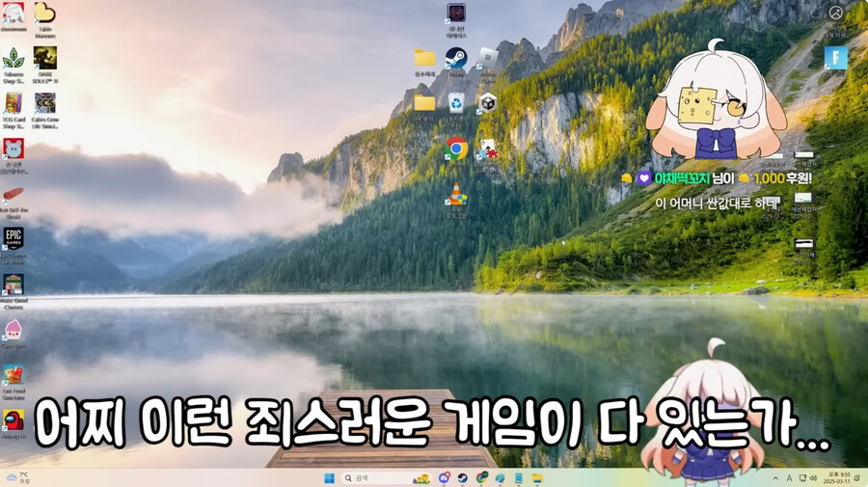This screenshot has height=487, width=868.
Task: Open the Cabin Crew Life Simulator CCS icon
Action: coord(44,103)
